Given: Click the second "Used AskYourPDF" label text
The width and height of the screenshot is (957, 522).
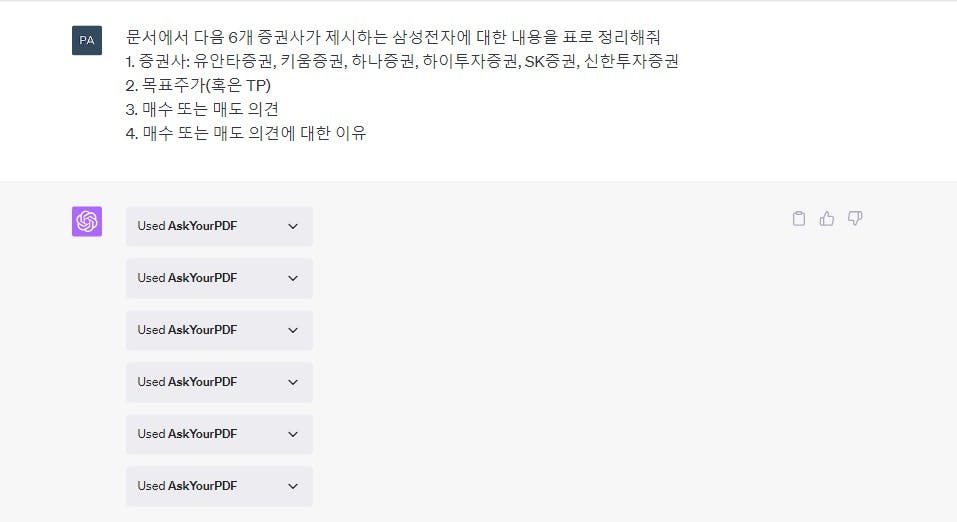Looking at the screenshot, I should pyautogui.click(x=187, y=278).
